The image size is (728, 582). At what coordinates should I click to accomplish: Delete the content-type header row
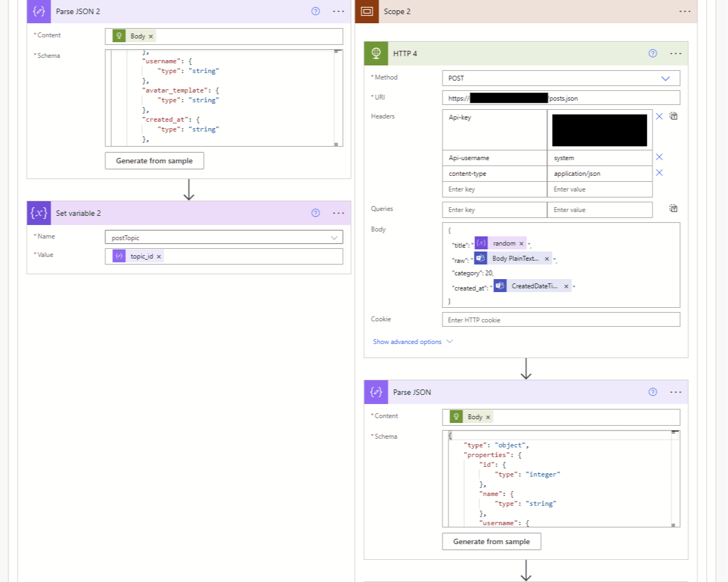click(659, 173)
